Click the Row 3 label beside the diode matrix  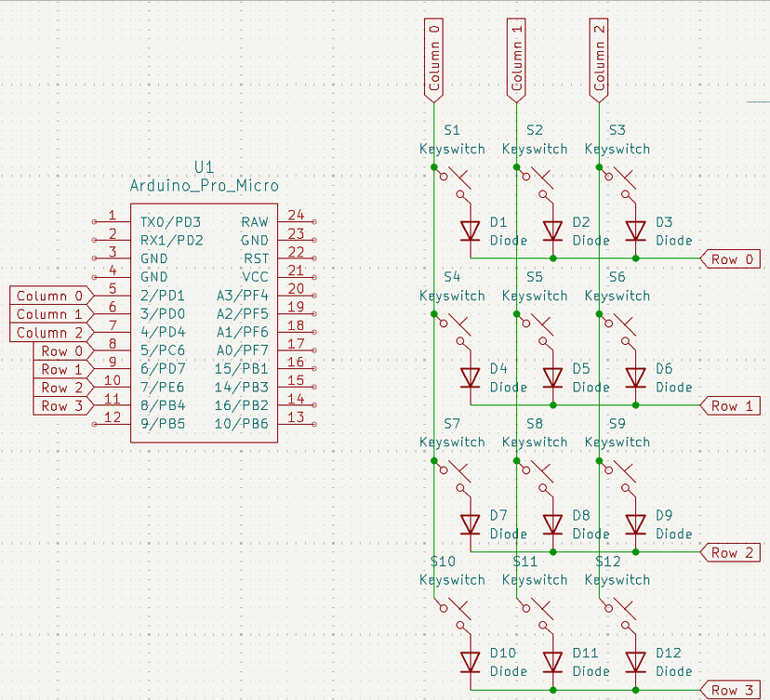730,690
